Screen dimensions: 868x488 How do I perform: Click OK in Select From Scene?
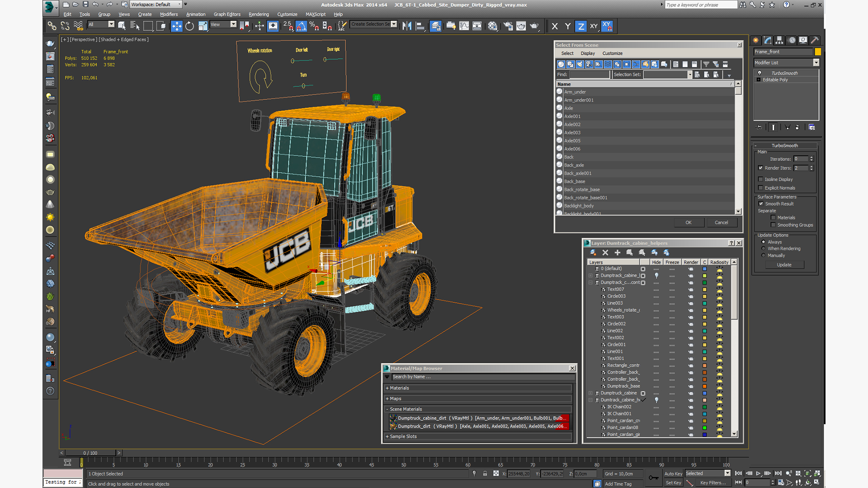click(x=689, y=222)
